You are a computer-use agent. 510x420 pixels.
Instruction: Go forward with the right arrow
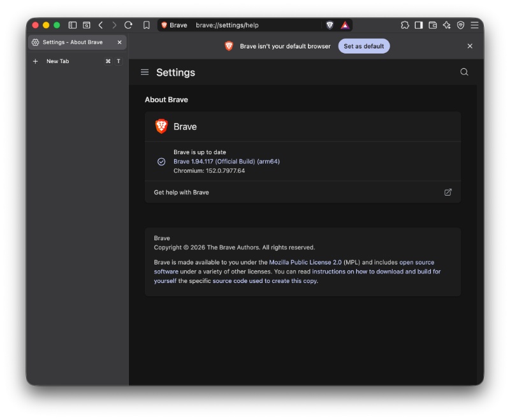pyautogui.click(x=114, y=25)
